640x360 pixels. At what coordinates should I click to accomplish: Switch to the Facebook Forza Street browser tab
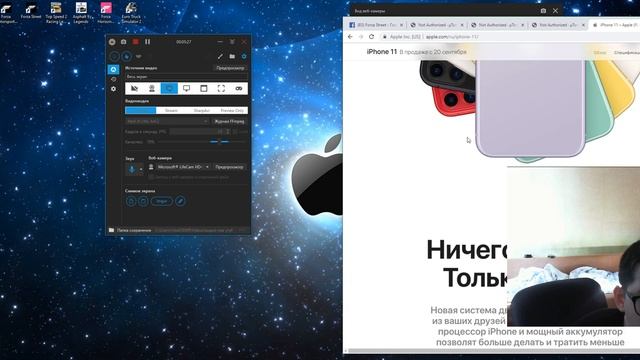click(376, 25)
